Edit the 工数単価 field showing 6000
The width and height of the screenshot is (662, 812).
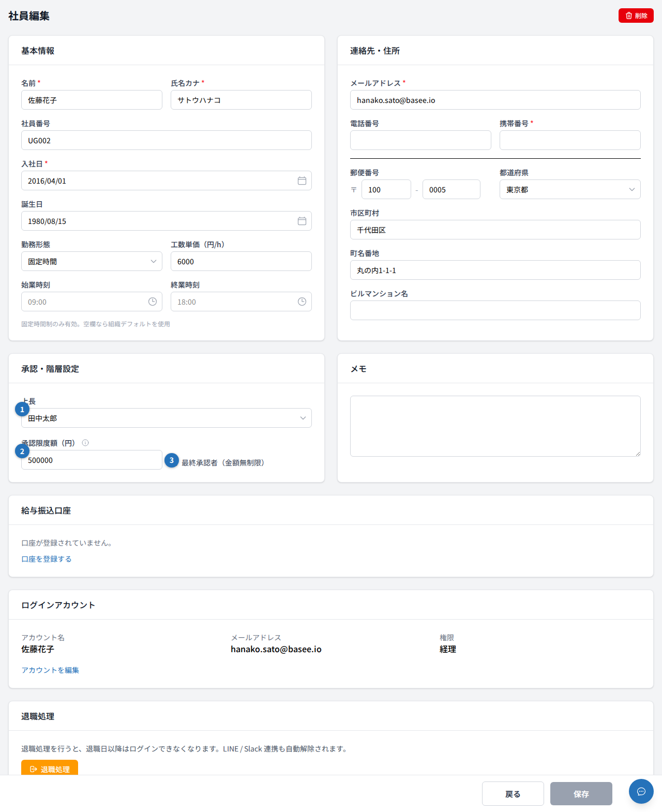point(241,261)
